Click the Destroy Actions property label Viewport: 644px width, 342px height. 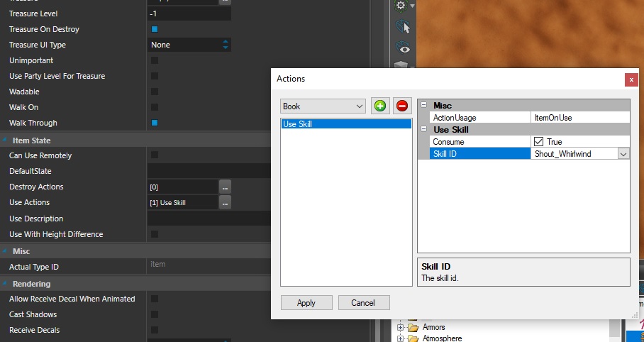(x=36, y=187)
